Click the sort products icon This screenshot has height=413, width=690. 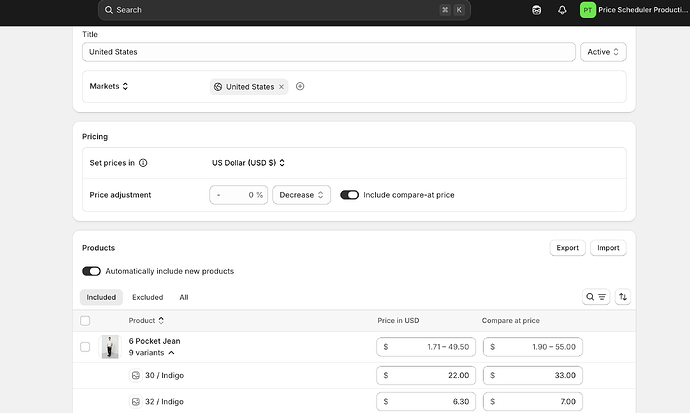click(x=623, y=297)
